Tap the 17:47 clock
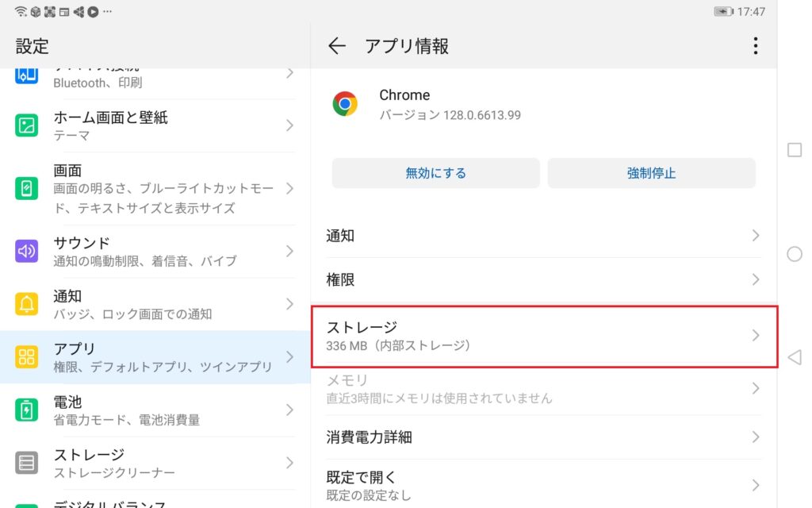 coord(751,11)
